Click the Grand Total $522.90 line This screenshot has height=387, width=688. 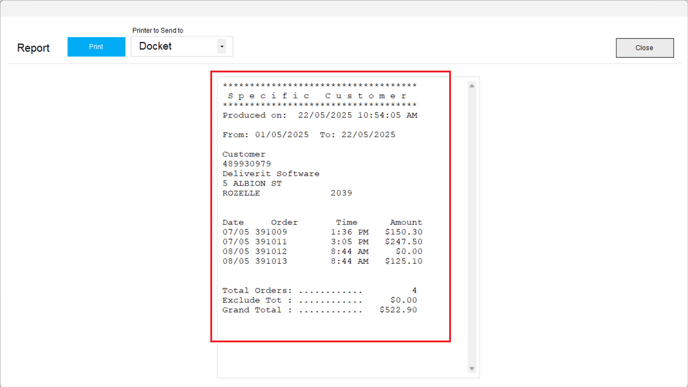[320, 310]
